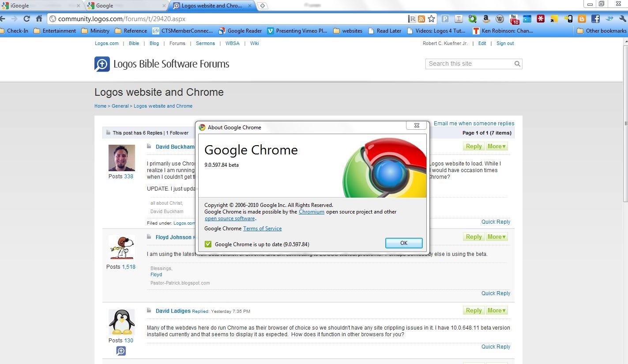This screenshot has height=364, width=628.
Task: Open the Amazon extension icon
Action: [486, 19]
